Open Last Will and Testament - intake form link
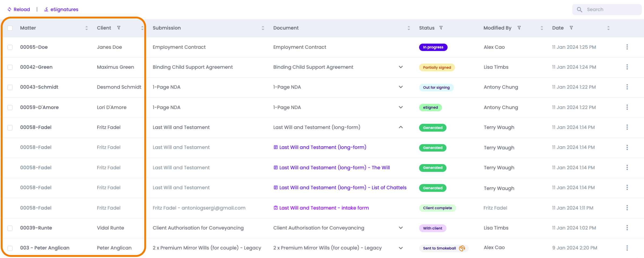 pos(324,208)
